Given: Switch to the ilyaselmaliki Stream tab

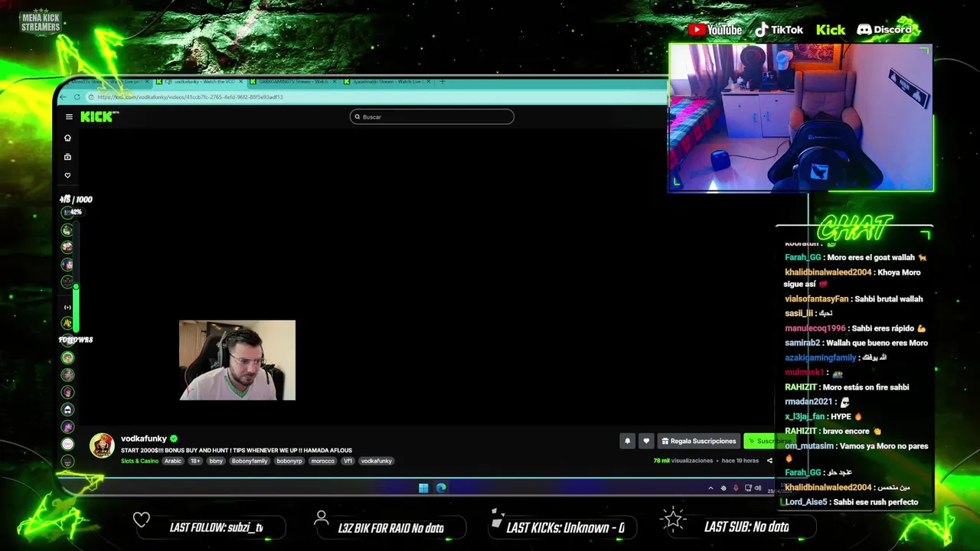Looking at the screenshot, I should (x=388, y=81).
